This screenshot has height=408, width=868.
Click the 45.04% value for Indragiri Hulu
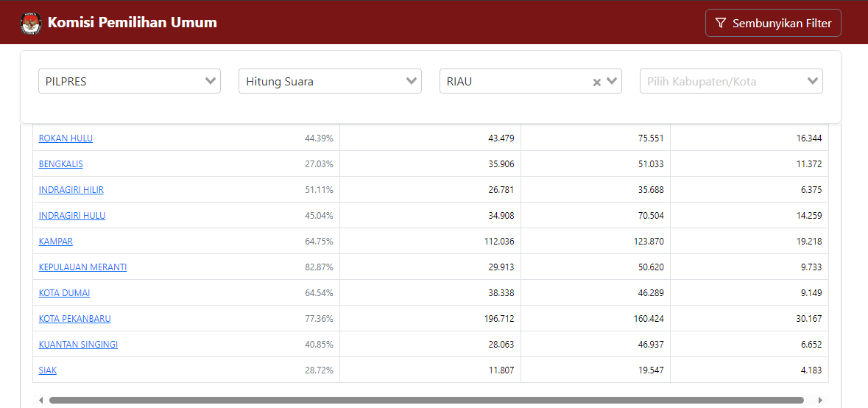coord(319,215)
